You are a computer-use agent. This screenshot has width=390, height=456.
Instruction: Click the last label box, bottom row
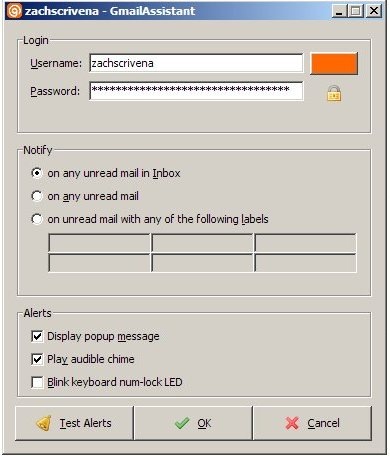tap(305, 263)
